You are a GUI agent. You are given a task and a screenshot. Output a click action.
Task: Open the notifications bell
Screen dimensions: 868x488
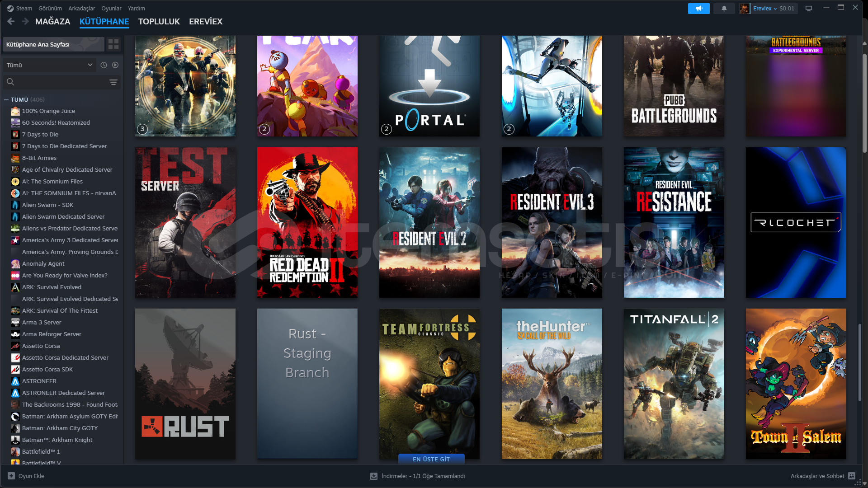coord(724,9)
